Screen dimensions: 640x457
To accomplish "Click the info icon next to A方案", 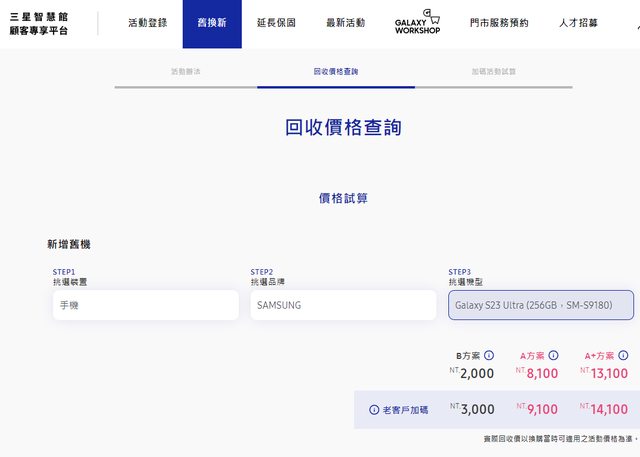I will tap(553, 355).
